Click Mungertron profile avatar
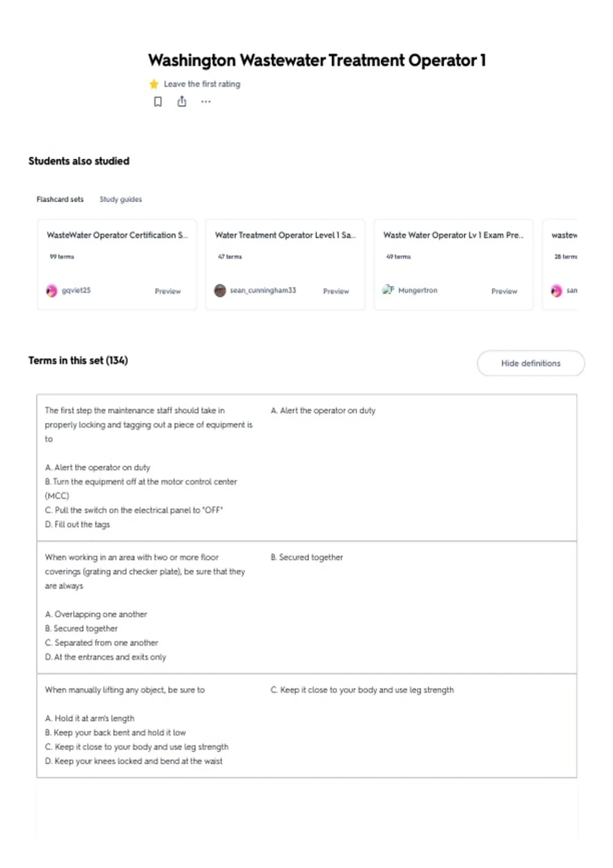613x868 pixels. click(388, 290)
